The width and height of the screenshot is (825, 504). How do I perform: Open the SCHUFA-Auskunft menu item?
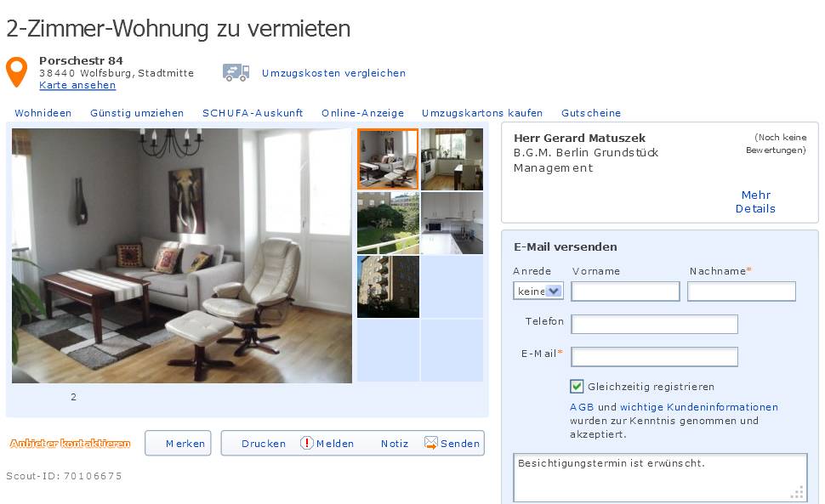click(253, 113)
